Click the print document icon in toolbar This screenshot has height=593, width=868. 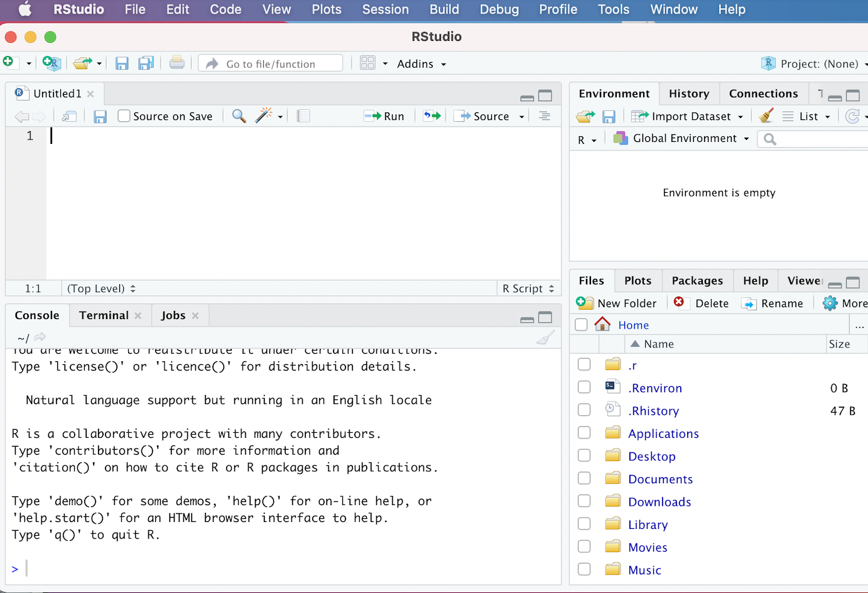click(177, 63)
